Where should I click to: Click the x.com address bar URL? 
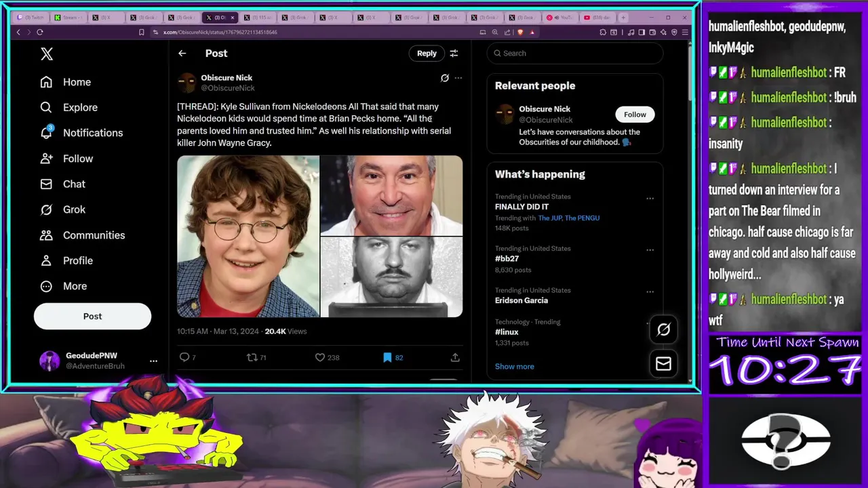pyautogui.click(x=220, y=32)
